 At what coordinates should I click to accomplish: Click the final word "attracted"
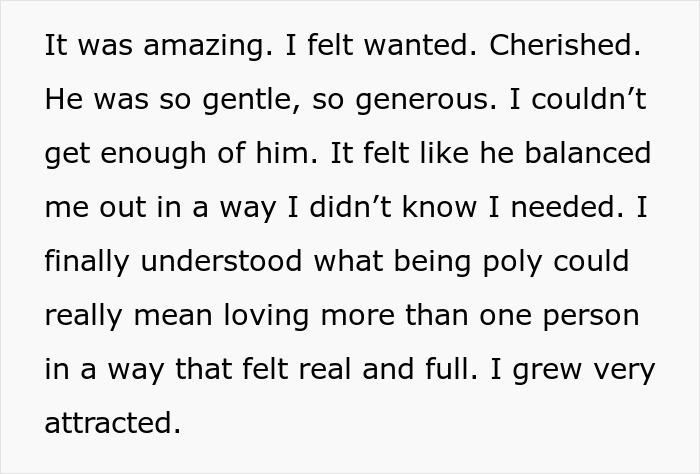112,425
